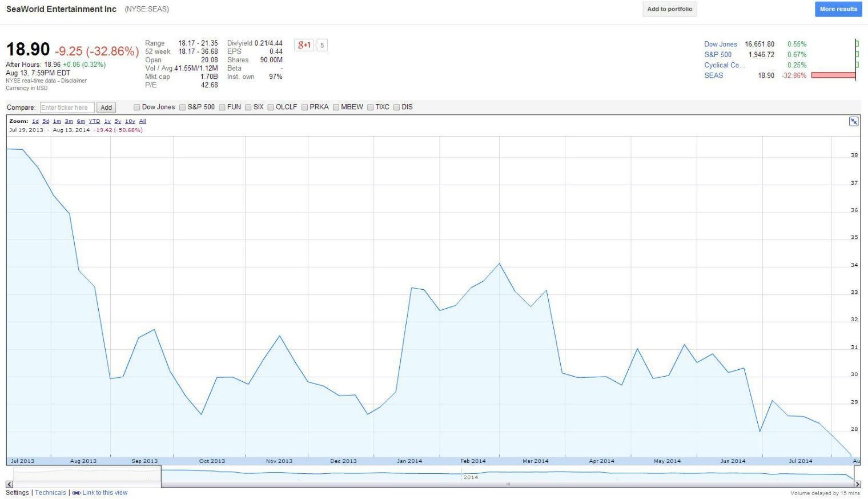Click the g+1 share icon

[304, 45]
